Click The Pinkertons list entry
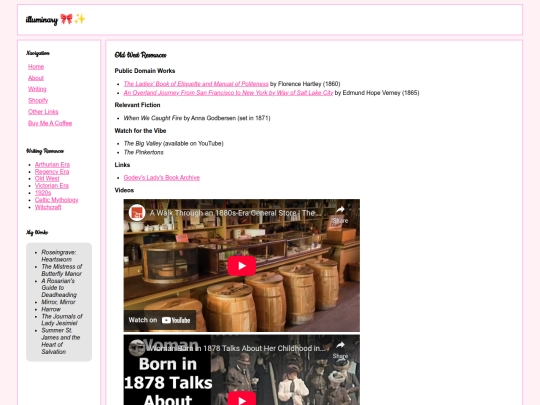 144,153
